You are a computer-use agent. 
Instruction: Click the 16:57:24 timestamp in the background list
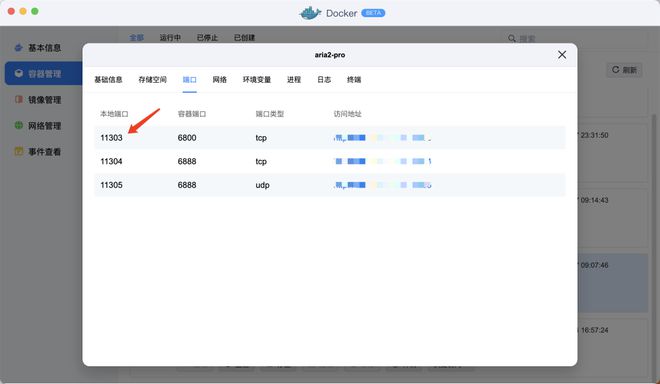pos(594,330)
